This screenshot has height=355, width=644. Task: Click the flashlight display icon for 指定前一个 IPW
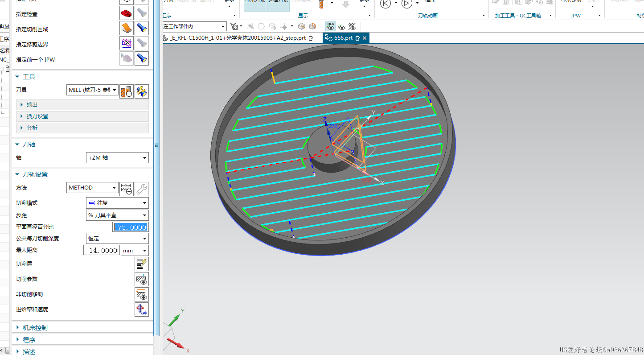[142, 58]
